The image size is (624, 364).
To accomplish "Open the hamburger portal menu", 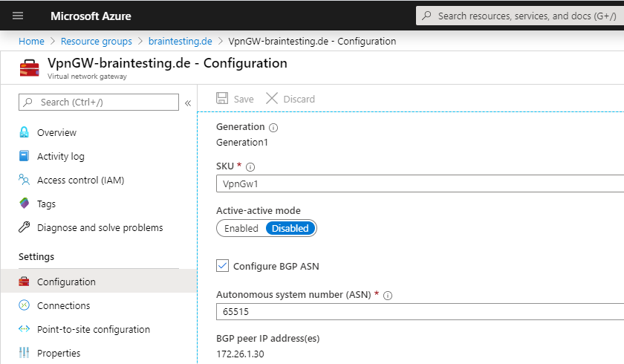I will tap(18, 16).
